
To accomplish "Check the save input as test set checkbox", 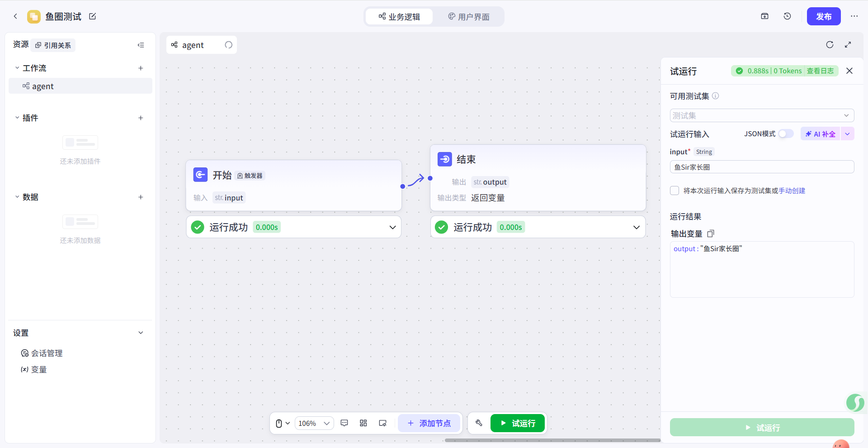I will click(675, 191).
